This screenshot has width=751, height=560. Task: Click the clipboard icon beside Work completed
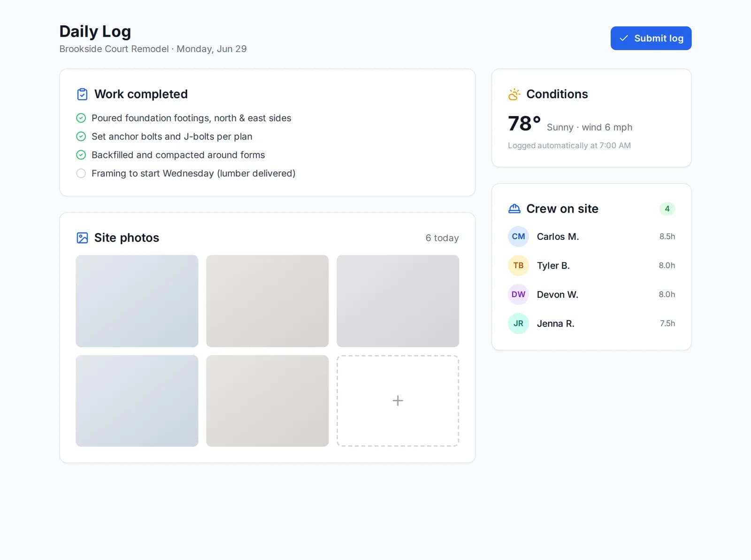tap(82, 94)
